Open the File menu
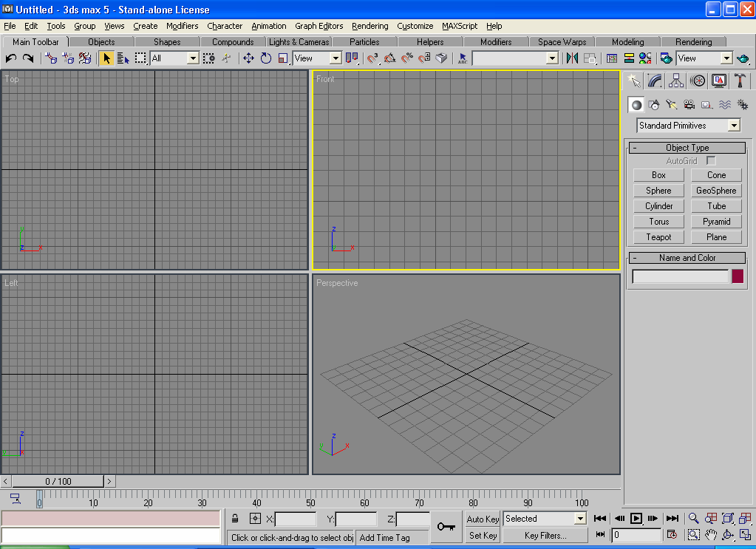The height and width of the screenshot is (549, 756). pos(10,26)
